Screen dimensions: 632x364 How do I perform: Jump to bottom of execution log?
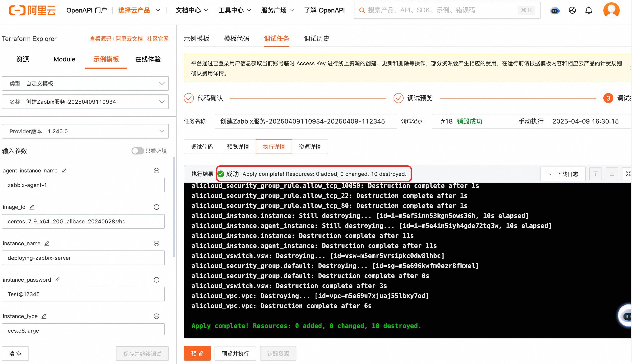(x=612, y=174)
